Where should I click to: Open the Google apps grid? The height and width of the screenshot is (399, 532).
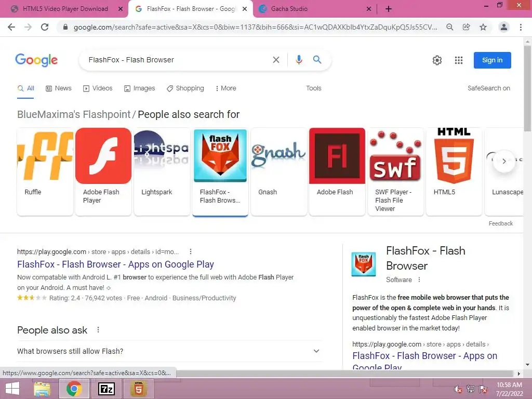pyautogui.click(x=459, y=60)
